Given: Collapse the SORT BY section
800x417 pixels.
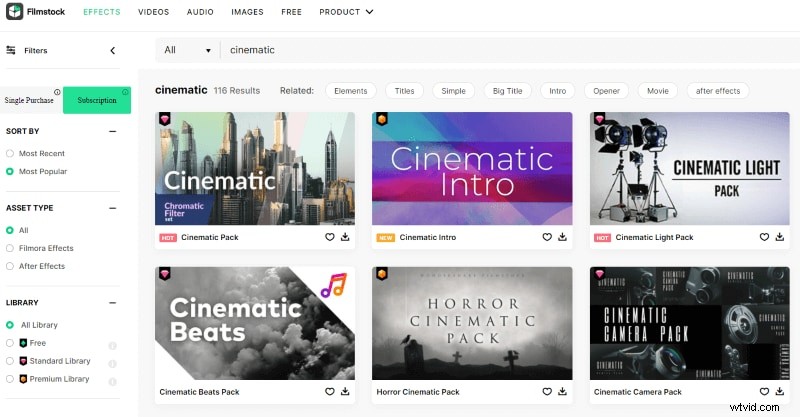Looking at the screenshot, I should click(x=112, y=131).
